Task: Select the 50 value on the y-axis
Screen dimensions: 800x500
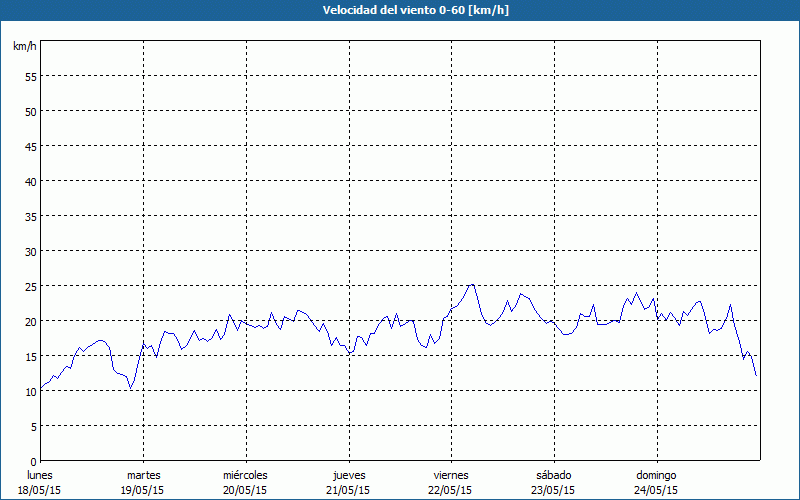Action: 30,111
